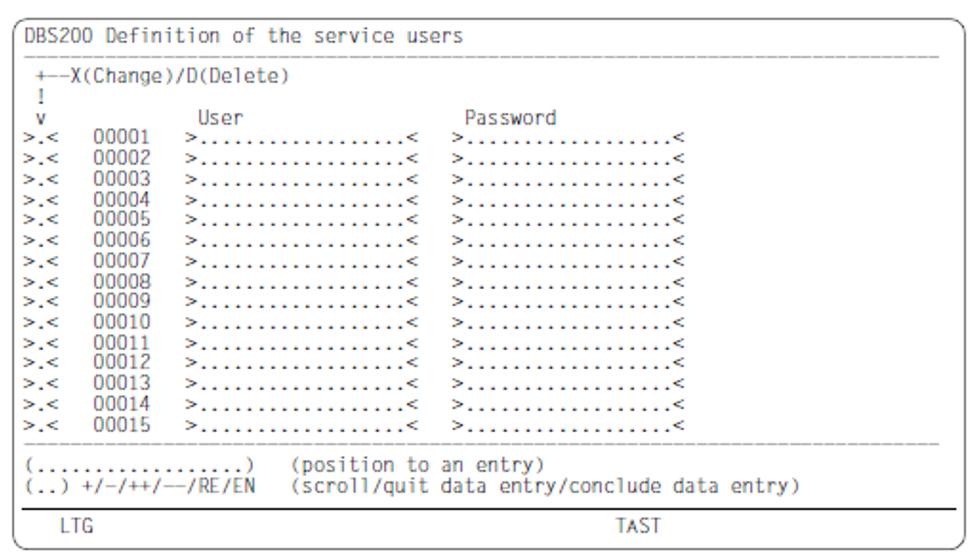The width and height of the screenshot is (976, 560).
Task: Click the Password field for entry 00015
Action: point(568,425)
